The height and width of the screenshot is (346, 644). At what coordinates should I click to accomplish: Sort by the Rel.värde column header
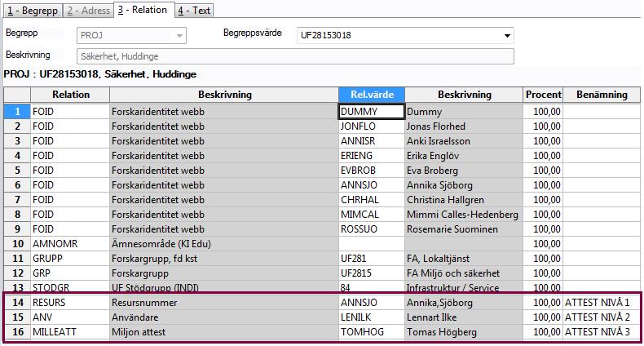tap(372, 95)
